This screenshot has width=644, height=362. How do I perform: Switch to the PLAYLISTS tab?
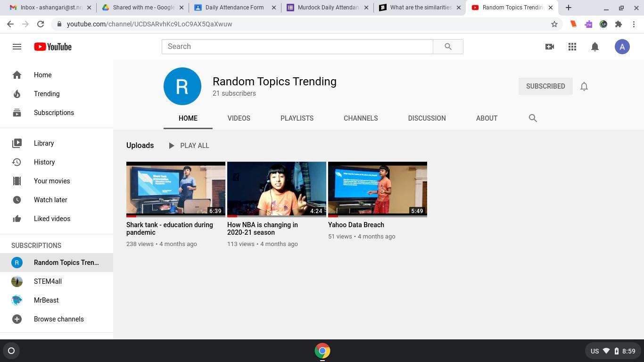click(297, 118)
